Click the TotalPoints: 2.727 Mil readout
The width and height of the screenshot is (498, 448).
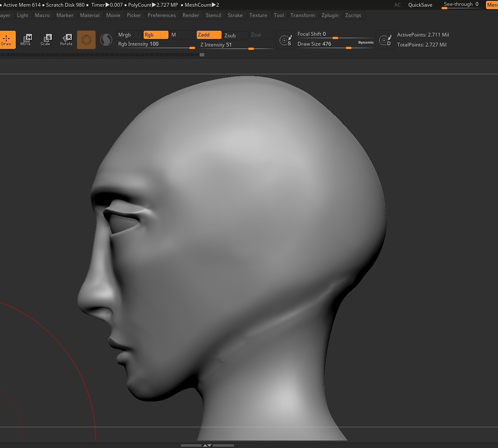pos(422,45)
